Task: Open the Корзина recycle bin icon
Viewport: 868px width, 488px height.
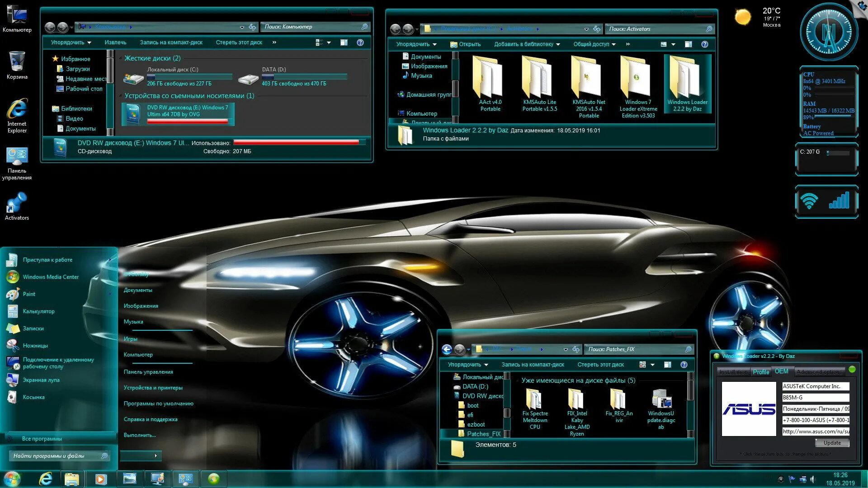Action: (x=17, y=65)
